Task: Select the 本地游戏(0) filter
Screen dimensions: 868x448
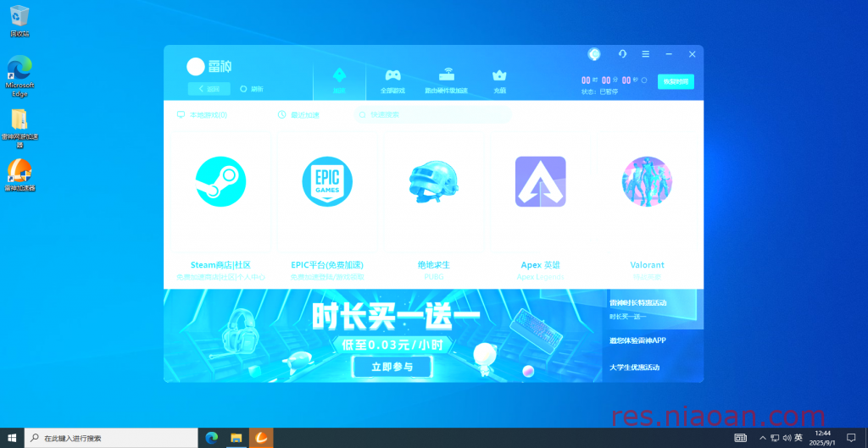Action: [x=202, y=115]
